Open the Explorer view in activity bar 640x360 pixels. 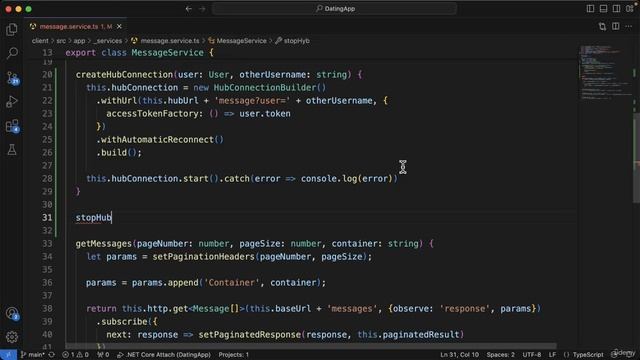point(12,29)
